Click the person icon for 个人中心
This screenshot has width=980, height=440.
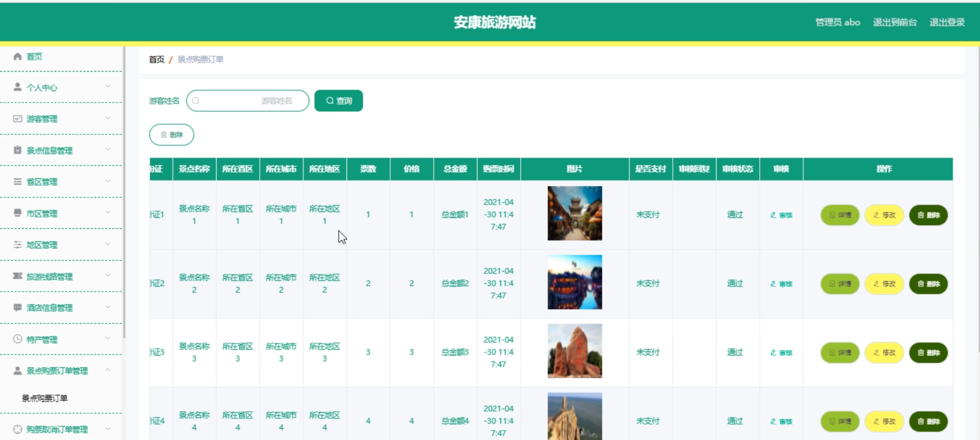[18, 87]
